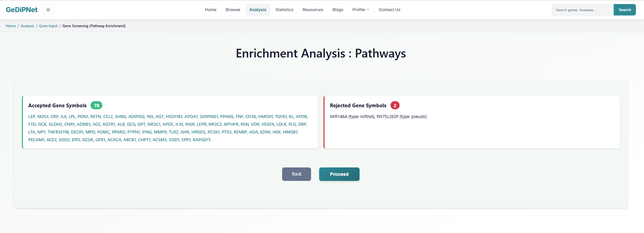Open the IFNG gene link
Screen dimensions: 644x233
click(x=146, y=132)
